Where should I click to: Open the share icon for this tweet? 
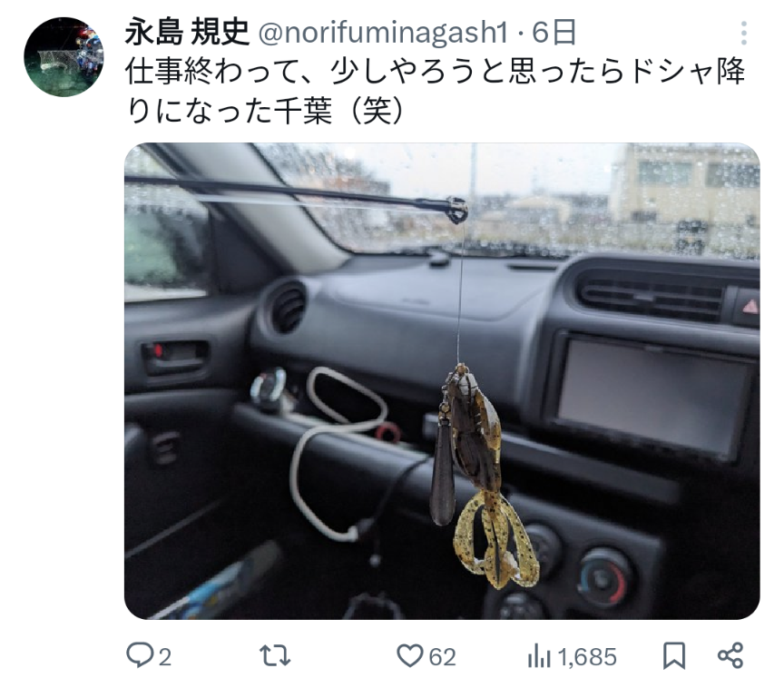pyautogui.click(x=730, y=655)
